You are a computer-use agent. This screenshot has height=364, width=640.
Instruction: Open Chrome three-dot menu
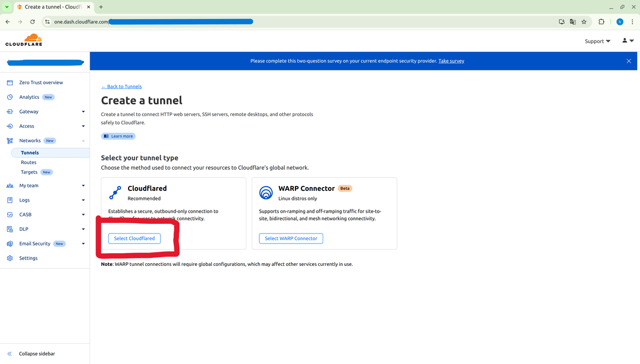[x=632, y=22]
